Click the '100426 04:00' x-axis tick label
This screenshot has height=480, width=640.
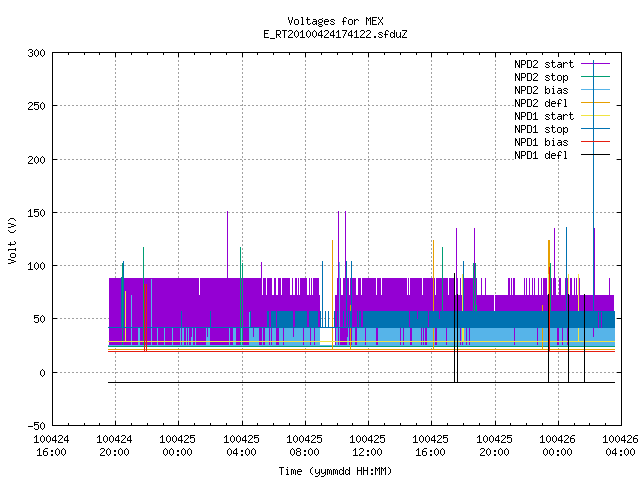[x=620, y=446]
